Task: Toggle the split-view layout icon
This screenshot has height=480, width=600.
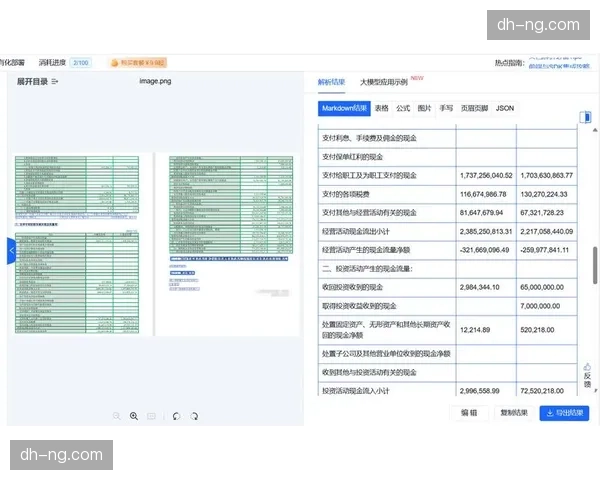Action: pos(585,117)
